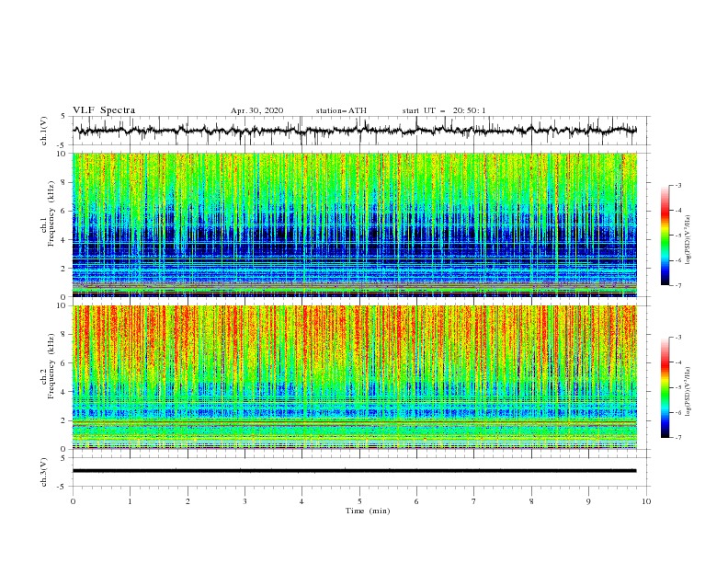Click the ch.1 spectrogram color bar

pyautogui.click(x=665, y=236)
